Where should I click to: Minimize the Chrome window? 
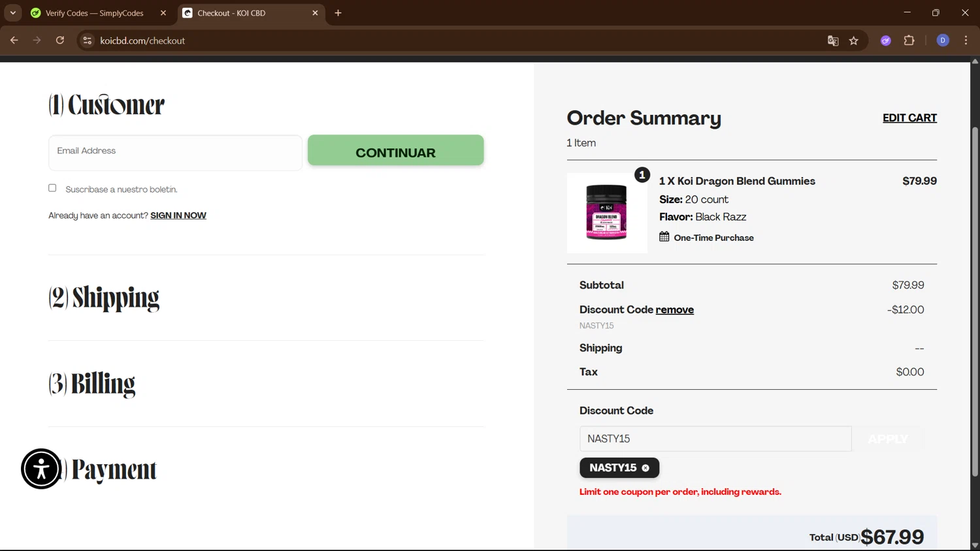point(907,12)
